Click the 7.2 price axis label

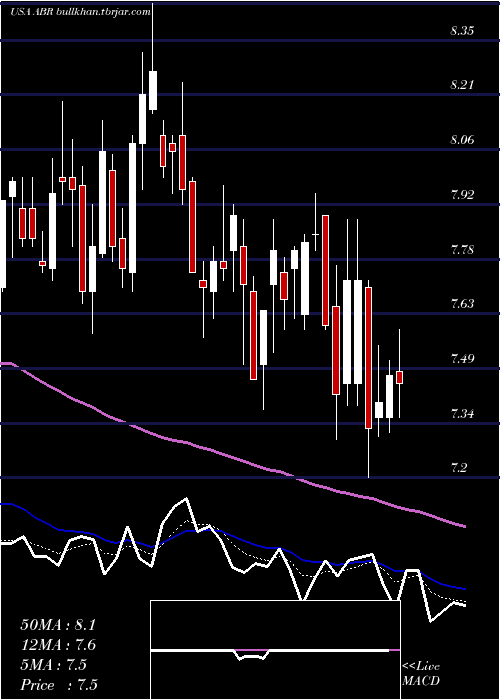458,468
